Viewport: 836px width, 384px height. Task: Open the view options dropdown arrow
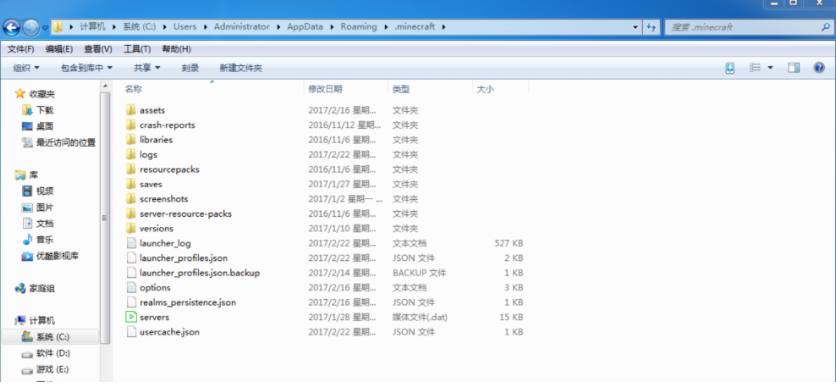point(770,68)
